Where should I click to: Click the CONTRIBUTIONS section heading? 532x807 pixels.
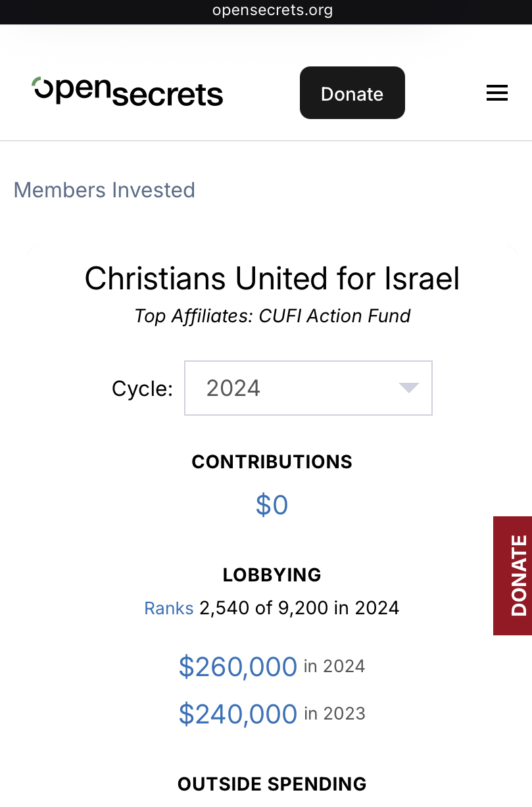pyautogui.click(x=272, y=462)
